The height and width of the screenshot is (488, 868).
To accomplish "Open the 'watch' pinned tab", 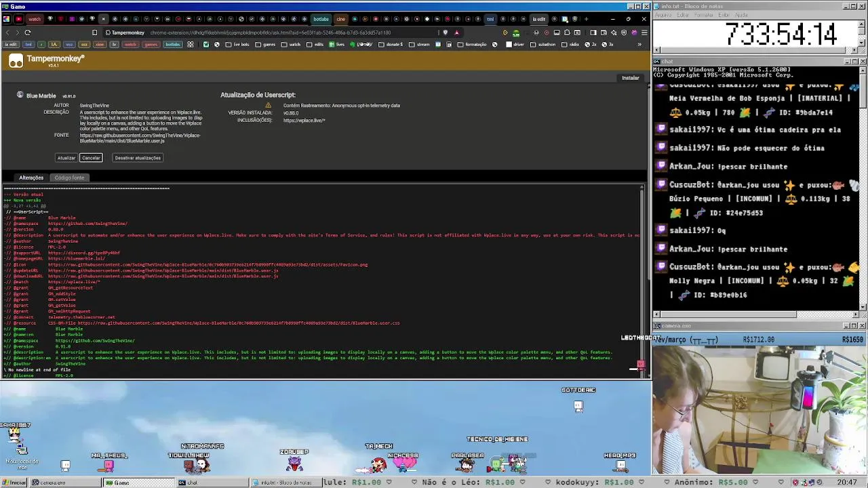I will 35,19.
